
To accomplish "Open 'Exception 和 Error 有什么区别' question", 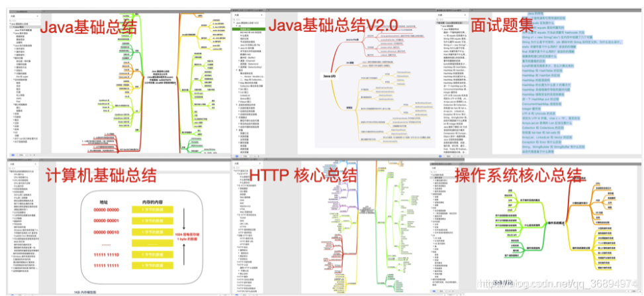I will click(541, 142).
